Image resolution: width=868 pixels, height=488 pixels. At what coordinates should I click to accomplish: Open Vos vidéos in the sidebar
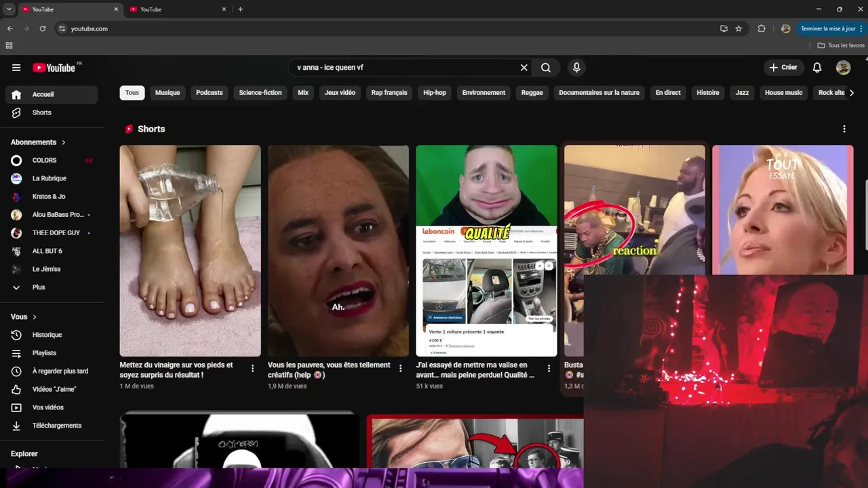tap(52, 407)
